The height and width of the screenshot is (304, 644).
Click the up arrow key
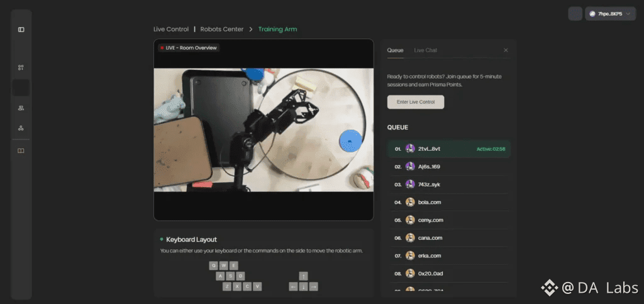tap(304, 276)
